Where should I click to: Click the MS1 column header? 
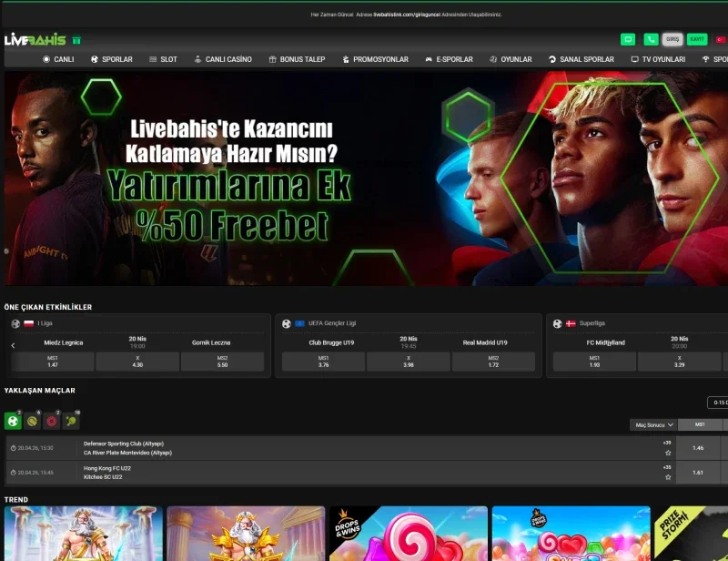coord(700,424)
